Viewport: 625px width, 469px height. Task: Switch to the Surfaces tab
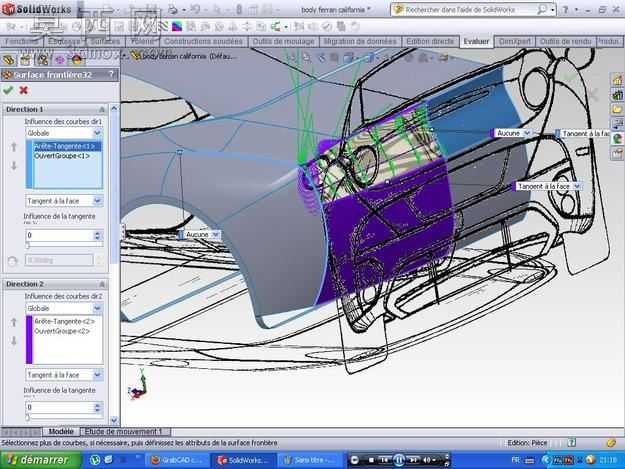pyautogui.click(x=105, y=41)
